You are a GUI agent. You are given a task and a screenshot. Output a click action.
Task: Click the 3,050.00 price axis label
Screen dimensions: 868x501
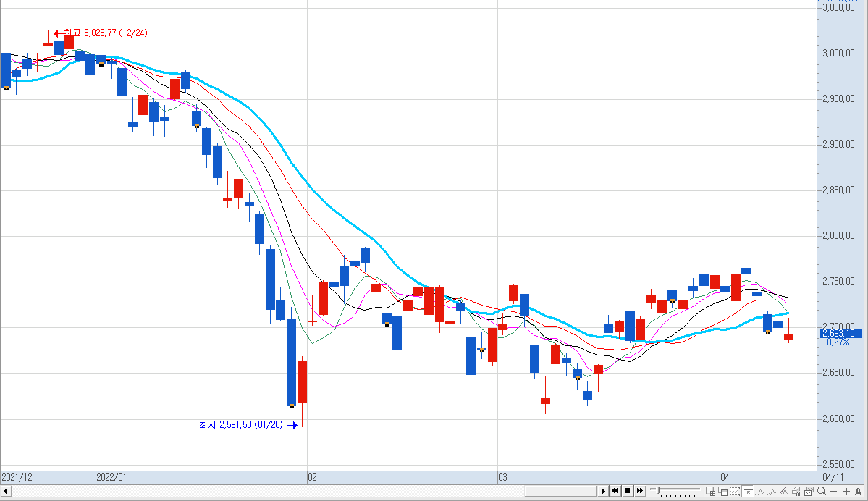838,8
